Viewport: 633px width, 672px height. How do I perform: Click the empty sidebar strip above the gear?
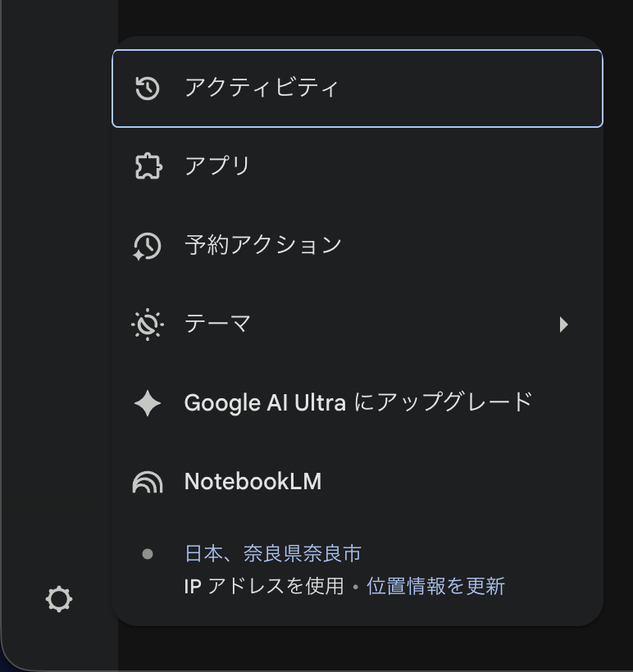click(59, 328)
